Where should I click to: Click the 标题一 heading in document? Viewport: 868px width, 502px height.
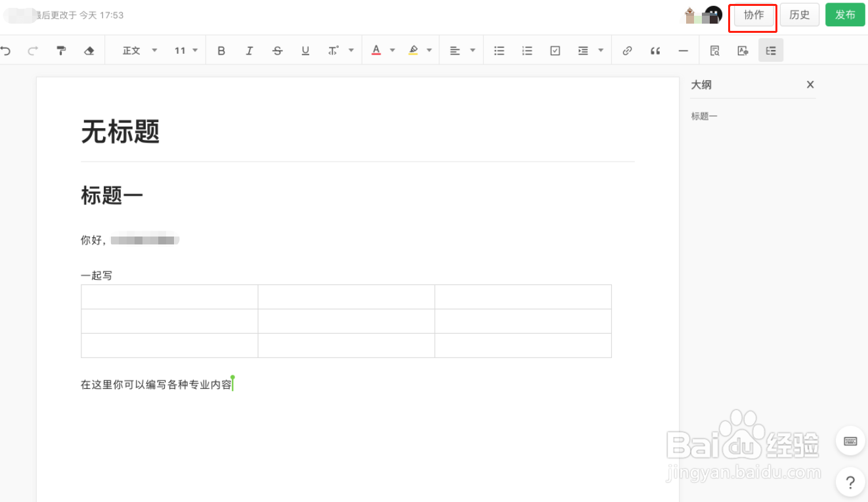click(112, 195)
